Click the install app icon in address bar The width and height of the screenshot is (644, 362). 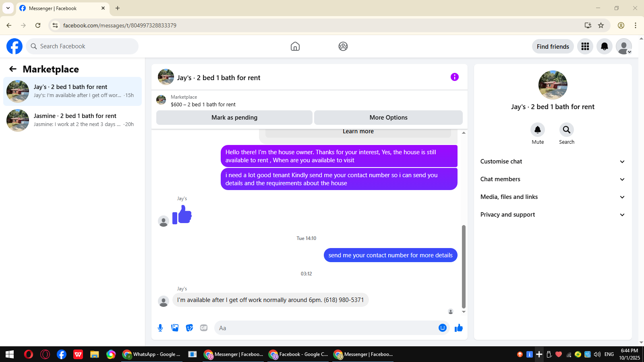tap(588, 25)
